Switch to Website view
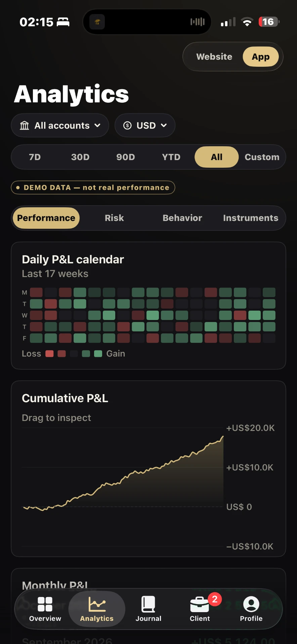 (x=214, y=57)
